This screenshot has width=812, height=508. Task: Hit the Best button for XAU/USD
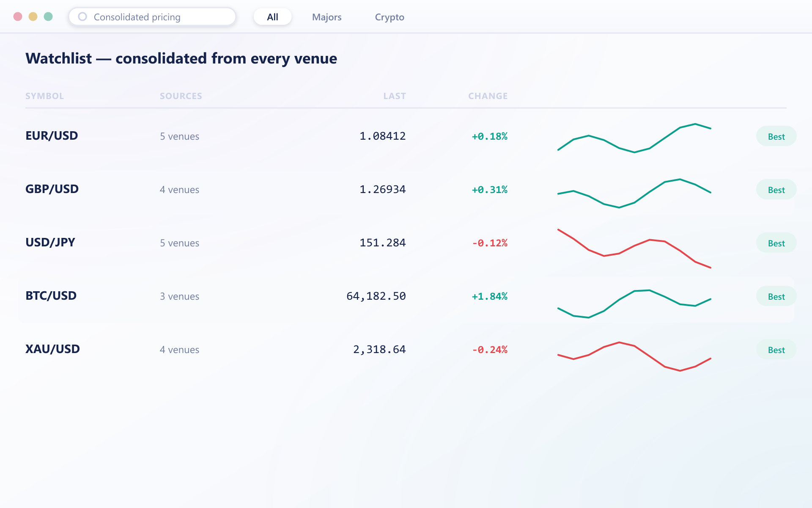coord(776,350)
